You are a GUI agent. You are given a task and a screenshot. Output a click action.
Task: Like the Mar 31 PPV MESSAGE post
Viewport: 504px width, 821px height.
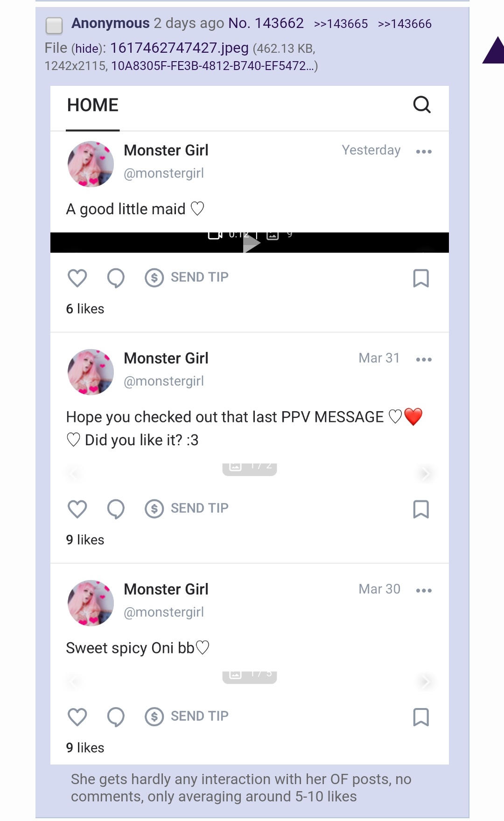pos(77,509)
